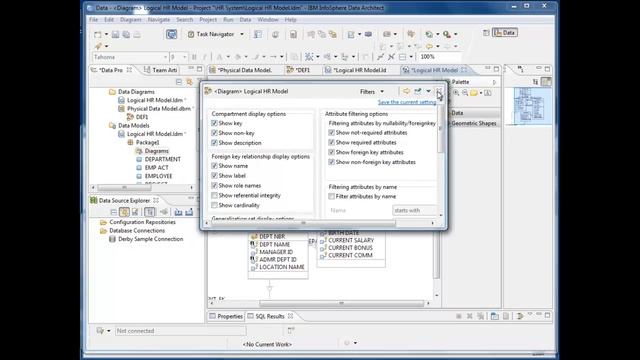Click the Save All icon in toolbar
This screenshot has height=360, width=640.
(x=126, y=35)
